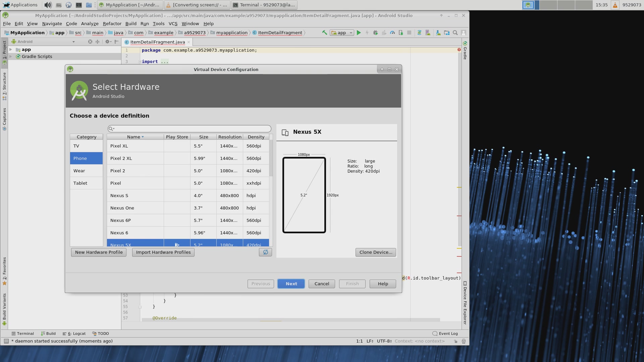The image size is (644, 362).
Task: Click New Hardware Profile button
Action: 99,252
